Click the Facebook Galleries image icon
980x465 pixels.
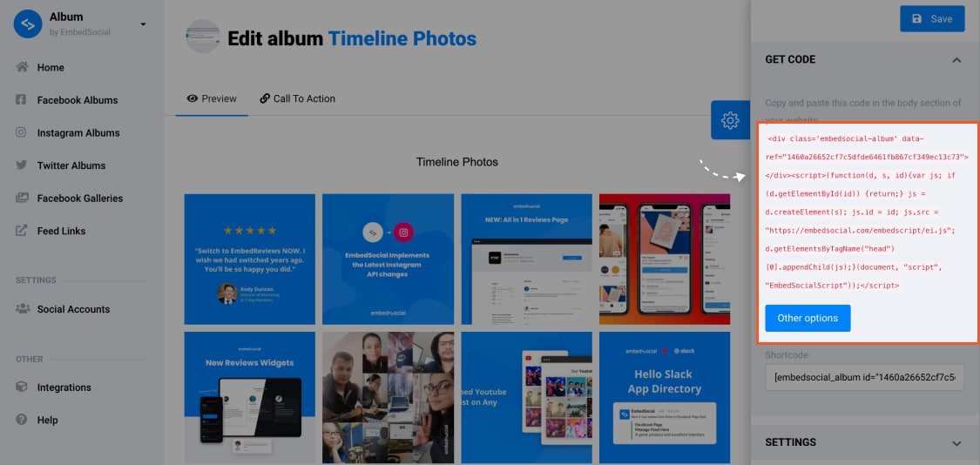22,198
